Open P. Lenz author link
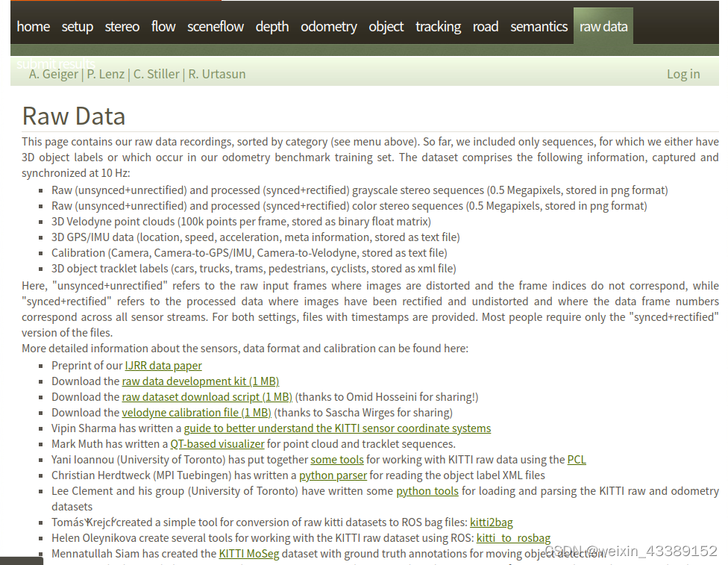728x565 pixels. (105, 75)
